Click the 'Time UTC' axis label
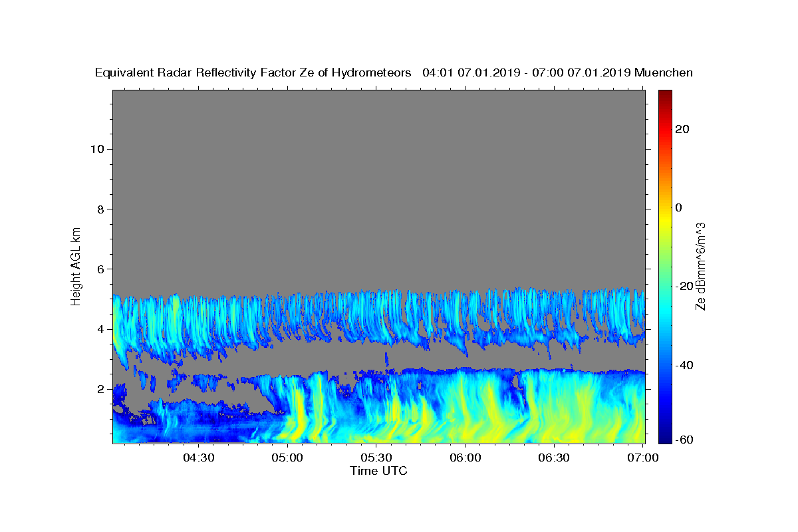Screen dimensions: 798x532 [x=378, y=471]
